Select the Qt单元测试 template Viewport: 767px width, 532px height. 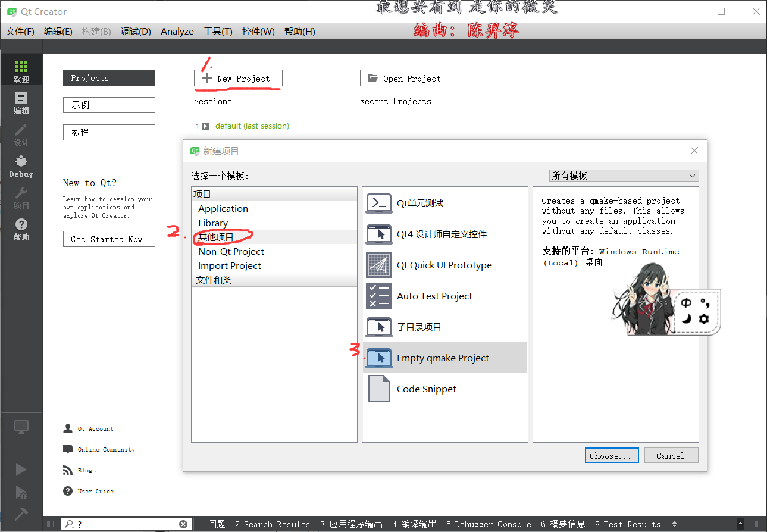[x=444, y=203]
